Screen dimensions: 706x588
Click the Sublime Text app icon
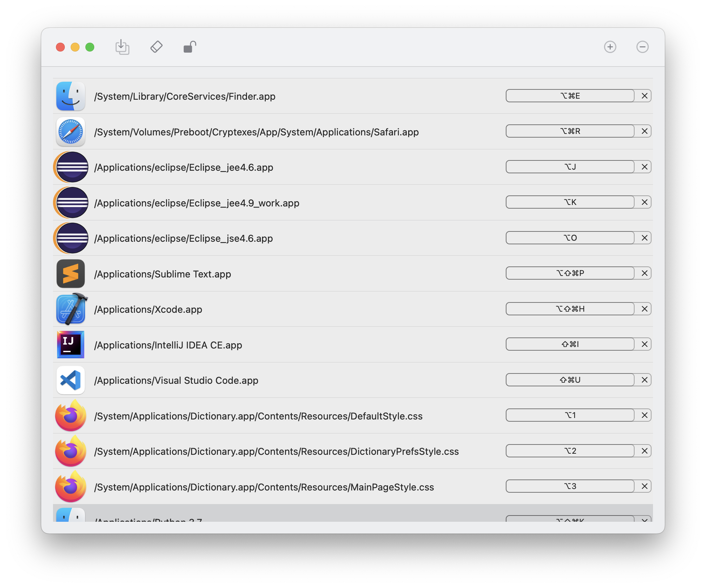pyautogui.click(x=71, y=274)
